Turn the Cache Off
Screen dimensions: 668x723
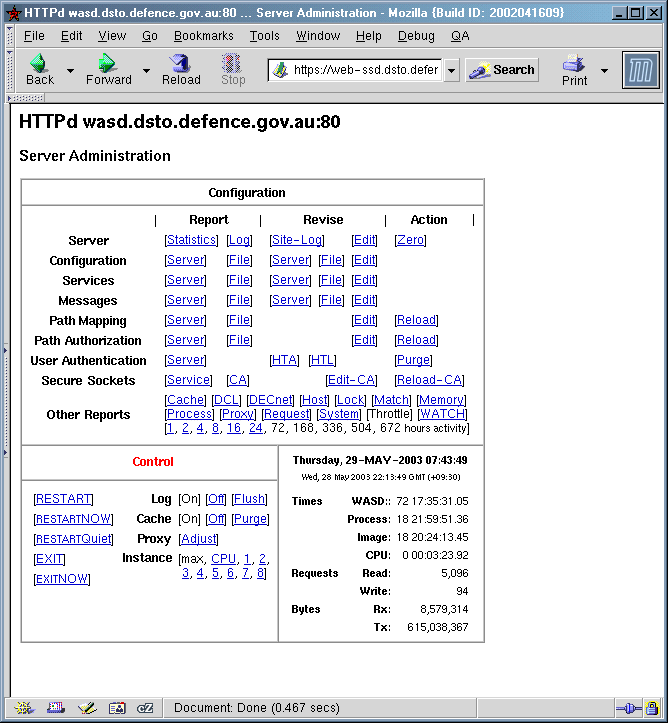coord(216,519)
